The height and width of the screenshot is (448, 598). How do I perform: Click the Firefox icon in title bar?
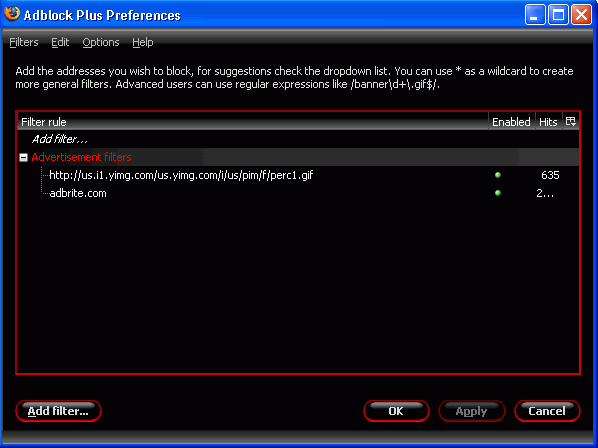[11, 14]
